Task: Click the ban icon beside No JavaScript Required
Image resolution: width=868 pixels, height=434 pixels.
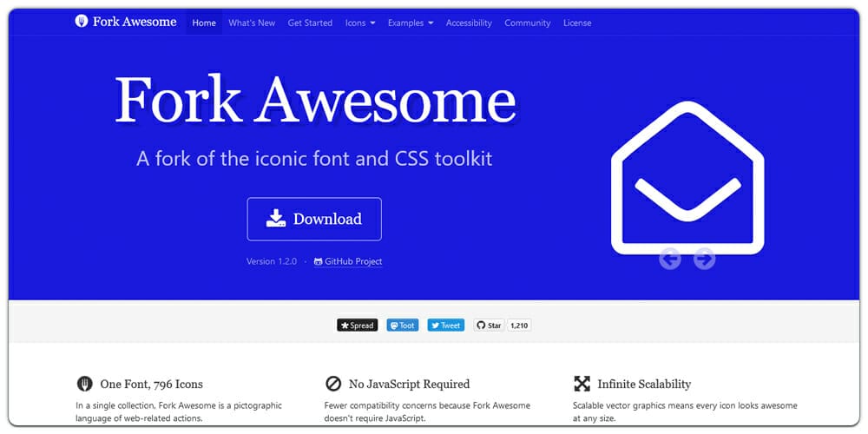Action: 333,384
